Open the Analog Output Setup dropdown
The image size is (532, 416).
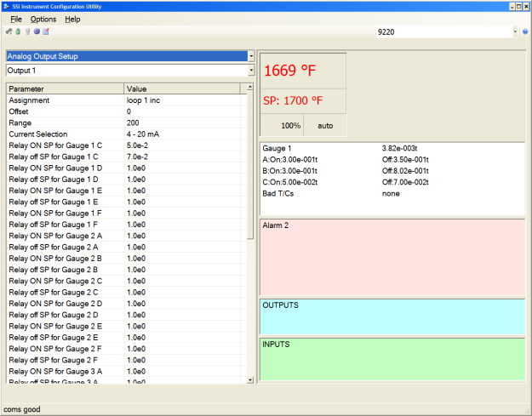(x=251, y=56)
